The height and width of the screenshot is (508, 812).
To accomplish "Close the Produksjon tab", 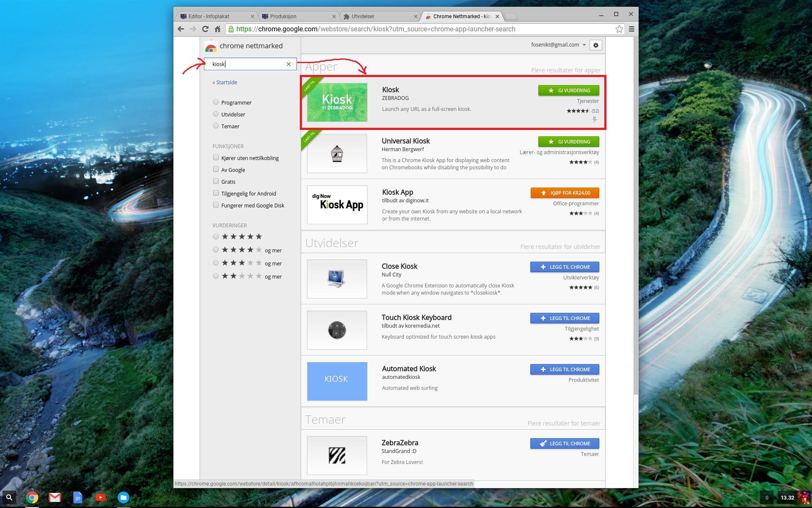I will (x=334, y=17).
